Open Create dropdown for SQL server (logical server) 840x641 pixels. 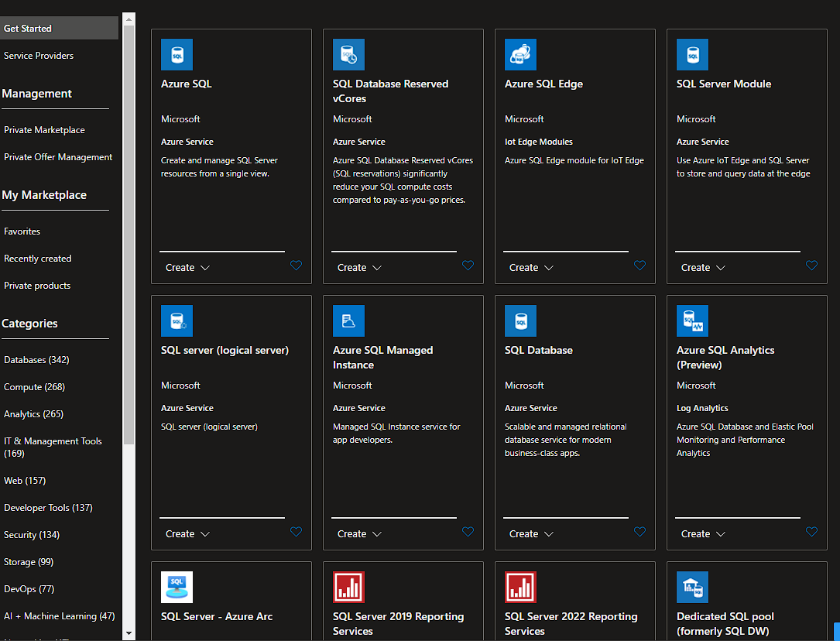[187, 534]
